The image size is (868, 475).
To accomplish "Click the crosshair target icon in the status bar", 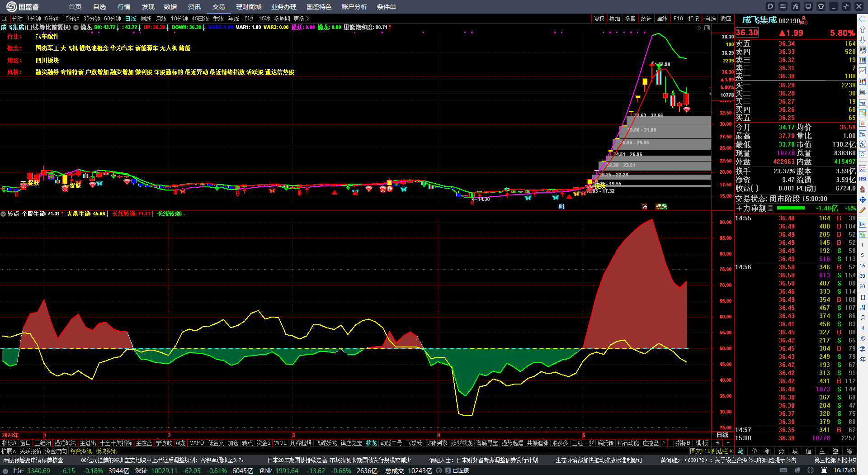I will [x=811, y=470].
